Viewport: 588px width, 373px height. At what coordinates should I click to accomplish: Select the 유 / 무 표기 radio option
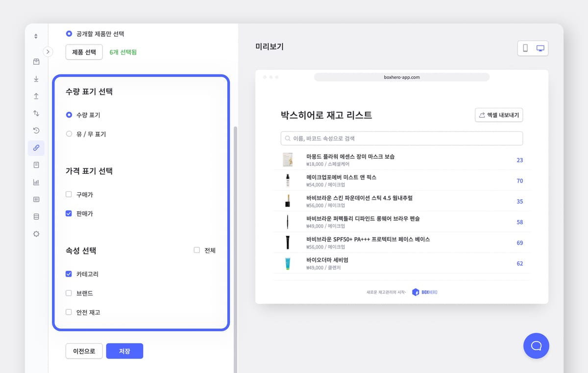[x=68, y=134]
